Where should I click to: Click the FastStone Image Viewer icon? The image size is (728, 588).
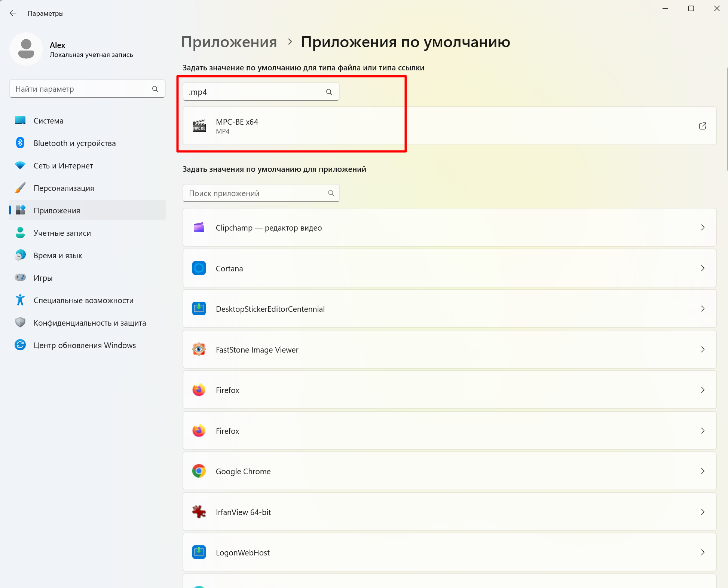click(x=199, y=350)
